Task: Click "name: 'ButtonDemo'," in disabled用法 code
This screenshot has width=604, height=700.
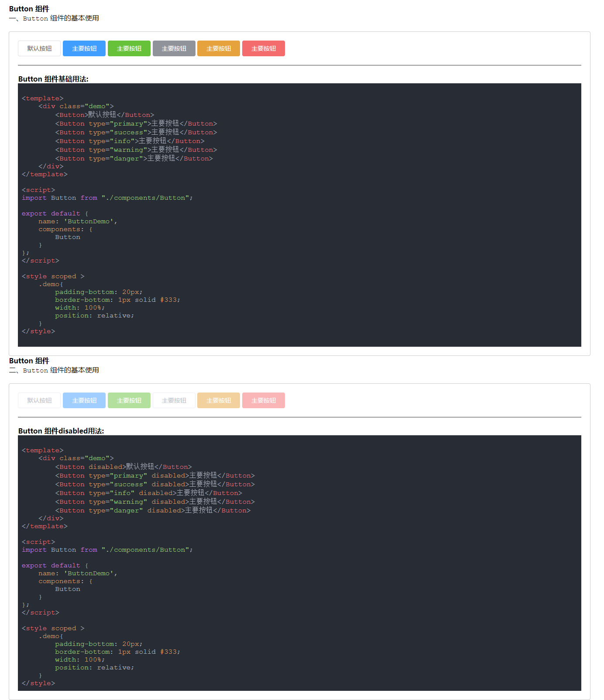Action: pos(78,574)
